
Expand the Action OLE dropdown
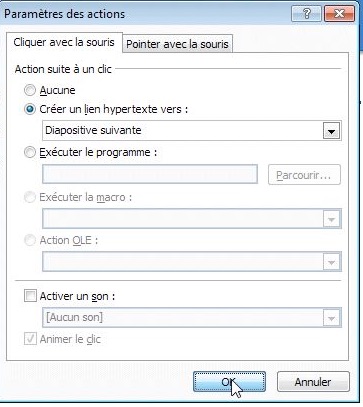(x=331, y=262)
